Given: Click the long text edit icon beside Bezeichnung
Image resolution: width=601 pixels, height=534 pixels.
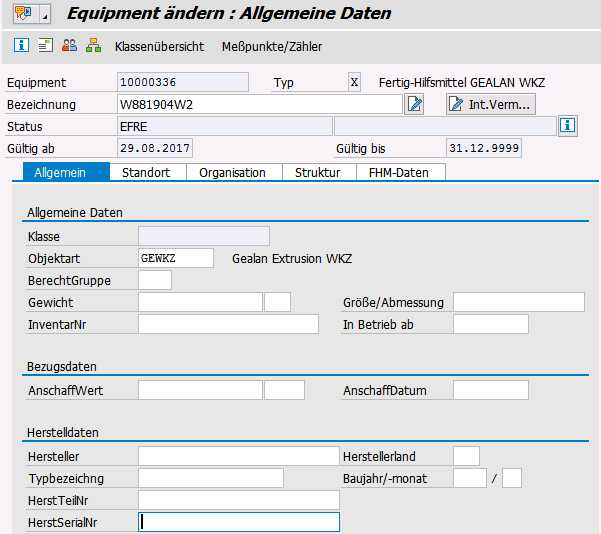Looking at the screenshot, I should (x=414, y=104).
